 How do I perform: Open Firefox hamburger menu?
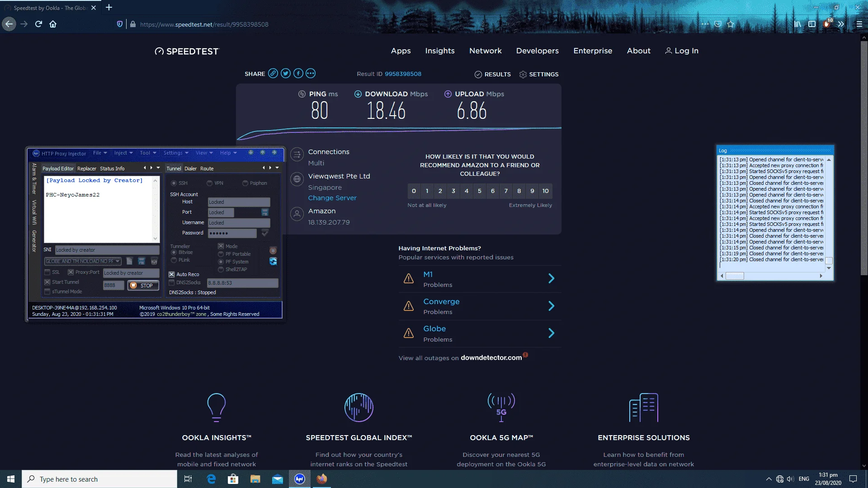click(x=859, y=24)
